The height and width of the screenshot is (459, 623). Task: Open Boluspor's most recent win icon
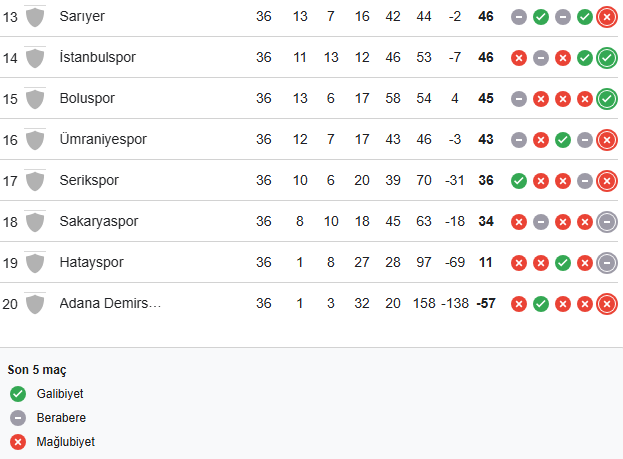click(x=606, y=99)
